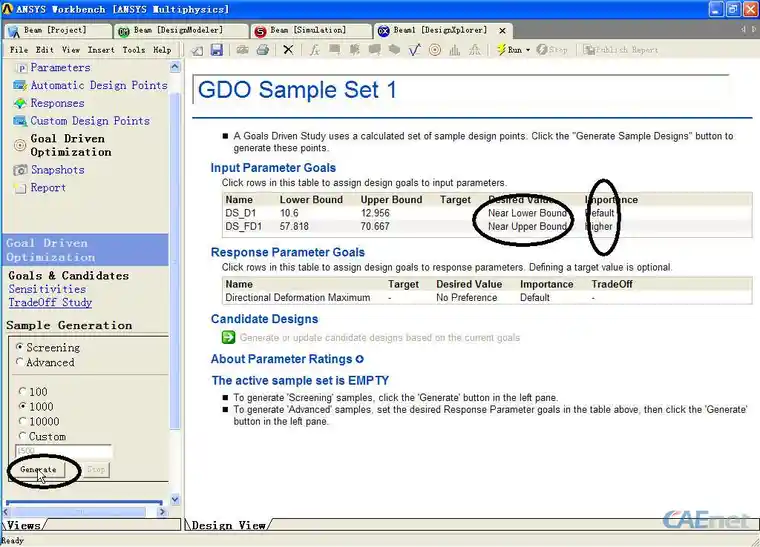Screen dimensions: 760x547
Task: Switch to the Design View bottom tab
Action: pyautogui.click(x=228, y=525)
